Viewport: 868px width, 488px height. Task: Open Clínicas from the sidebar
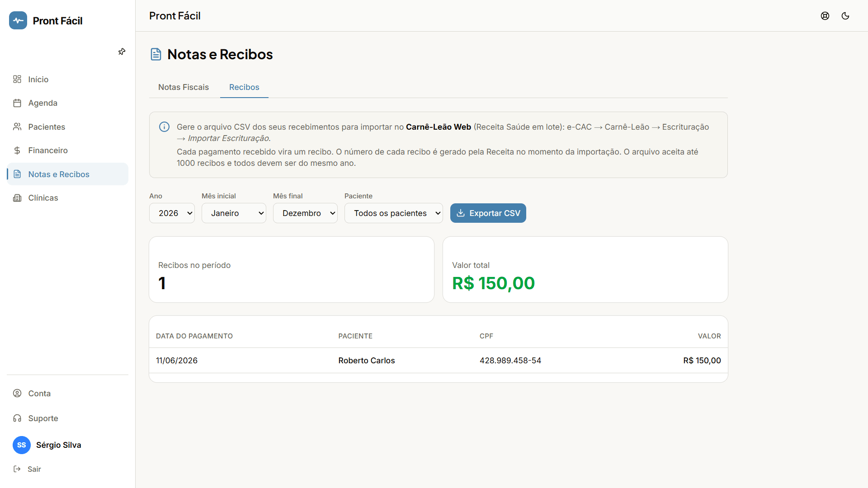tap(67, 198)
